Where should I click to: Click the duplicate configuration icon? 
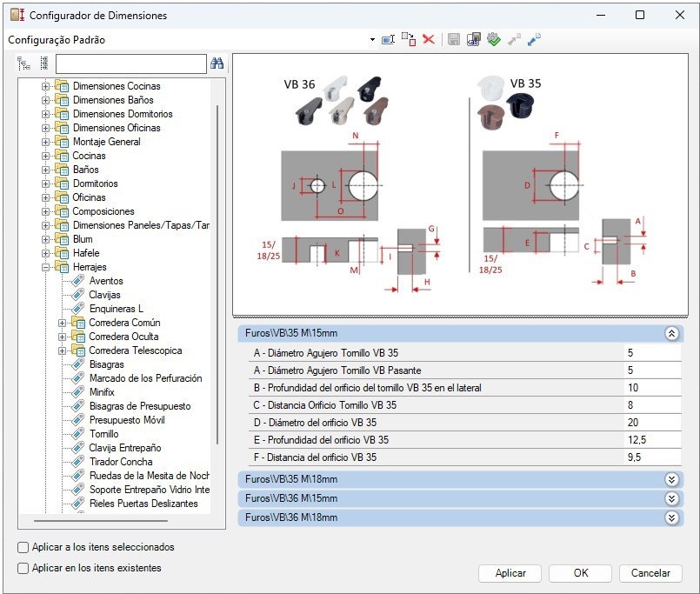tap(409, 40)
